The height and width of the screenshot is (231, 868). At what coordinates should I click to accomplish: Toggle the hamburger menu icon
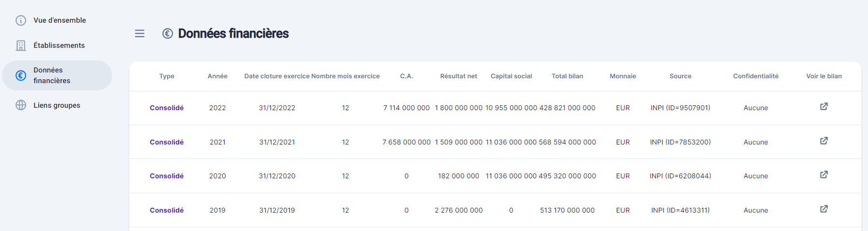pyautogui.click(x=140, y=33)
